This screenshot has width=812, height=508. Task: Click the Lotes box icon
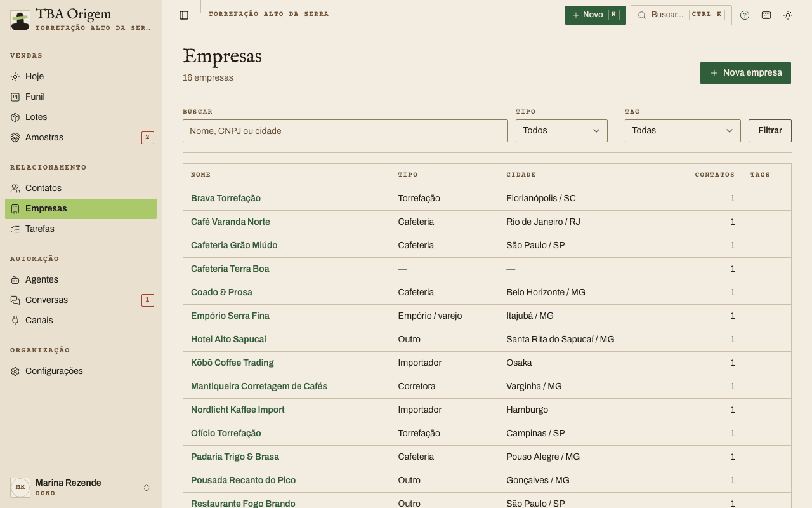[x=15, y=117]
